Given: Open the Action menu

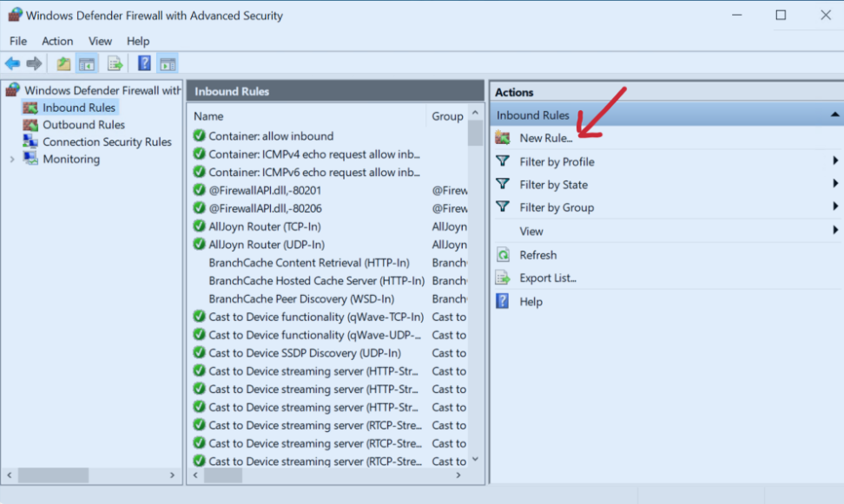Looking at the screenshot, I should 57,41.
